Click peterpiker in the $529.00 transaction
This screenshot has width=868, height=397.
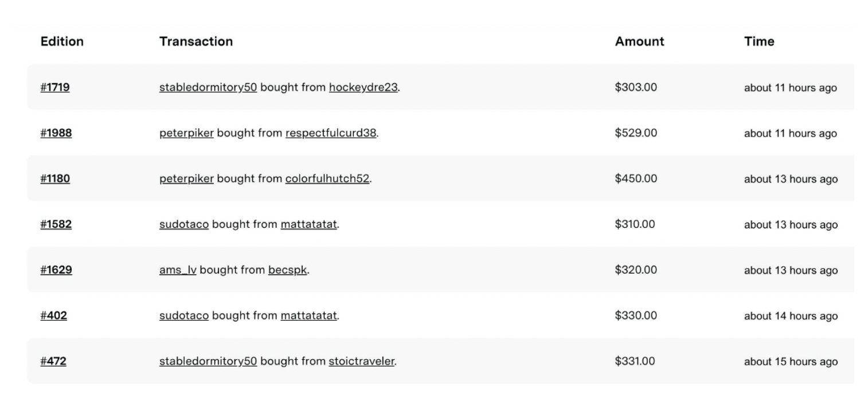(186, 133)
